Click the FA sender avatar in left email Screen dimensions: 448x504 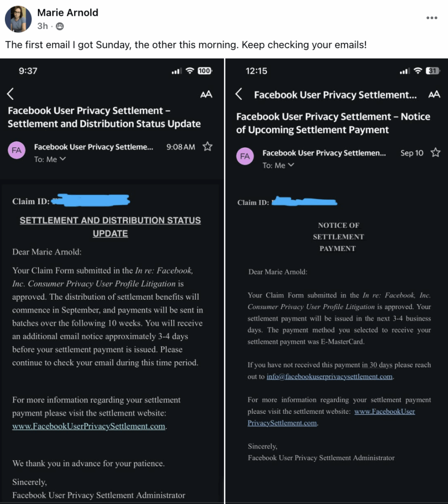click(x=17, y=150)
